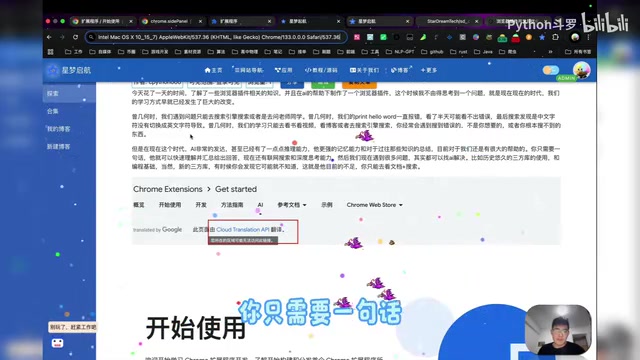Click the presenter webcam thumbnail
Viewport: 640px width, 360px height.
coord(558,330)
